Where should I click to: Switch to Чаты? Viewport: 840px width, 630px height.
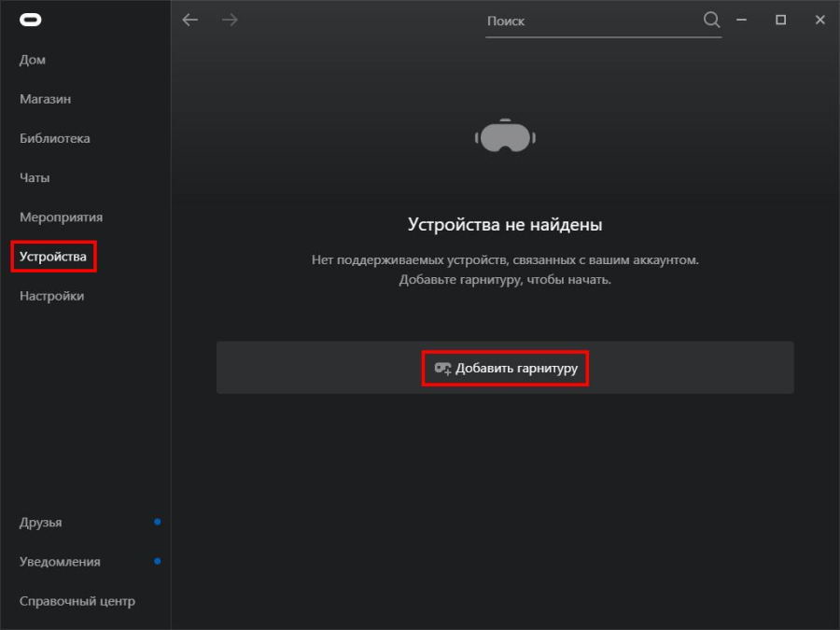[x=35, y=177]
